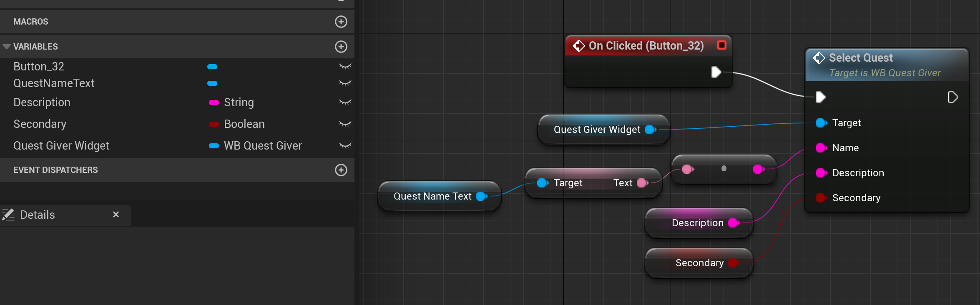This screenshot has width=980, height=305.
Task: Add a new variable with plus icon
Action: 341,47
